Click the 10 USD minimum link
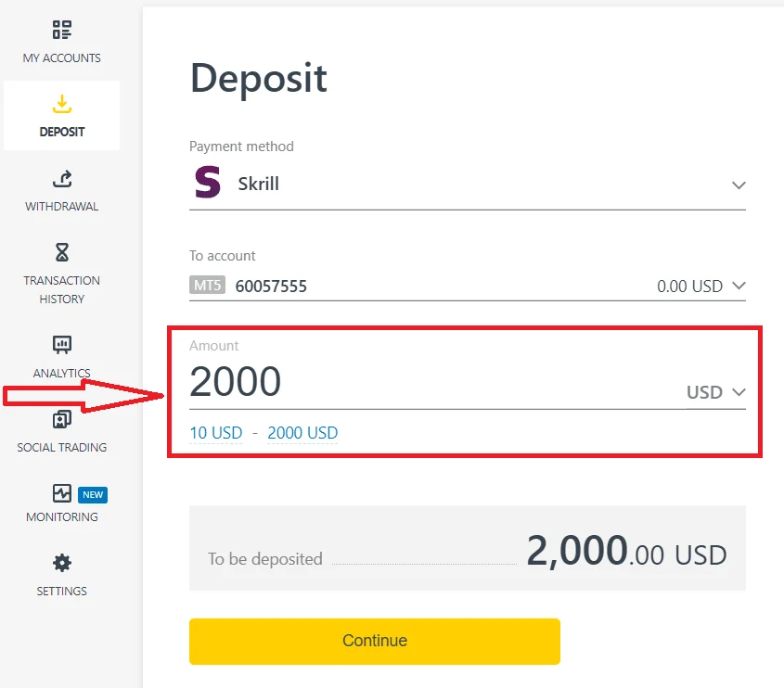The height and width of the screenshot is (688, 784). point(215,433)
